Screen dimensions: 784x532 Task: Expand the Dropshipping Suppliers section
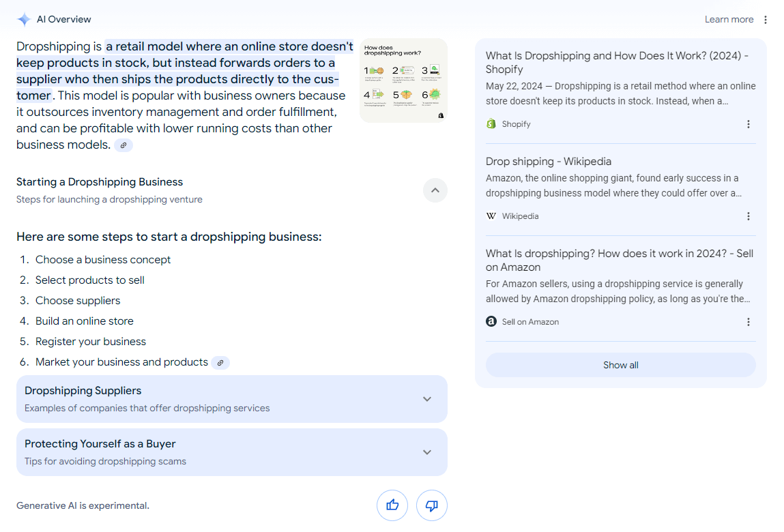pos(231,399)
